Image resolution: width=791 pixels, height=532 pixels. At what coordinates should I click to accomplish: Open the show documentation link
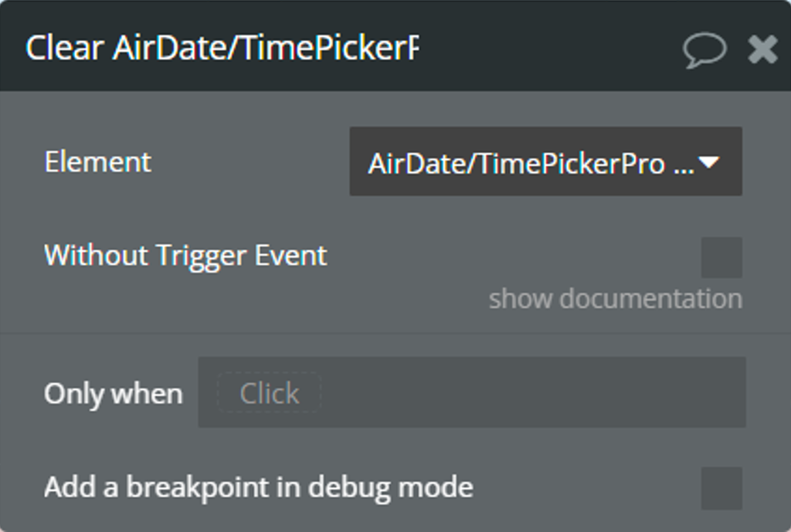point(616,299)
